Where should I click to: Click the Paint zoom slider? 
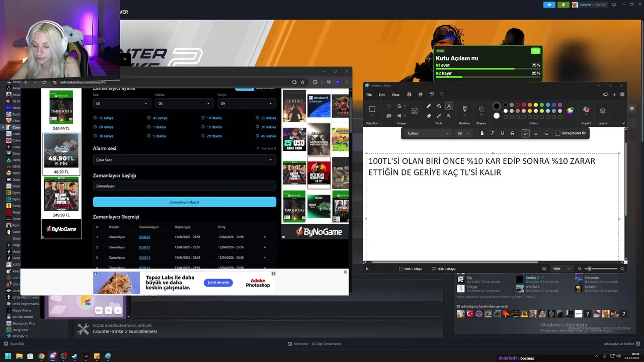tap(601, 268)
